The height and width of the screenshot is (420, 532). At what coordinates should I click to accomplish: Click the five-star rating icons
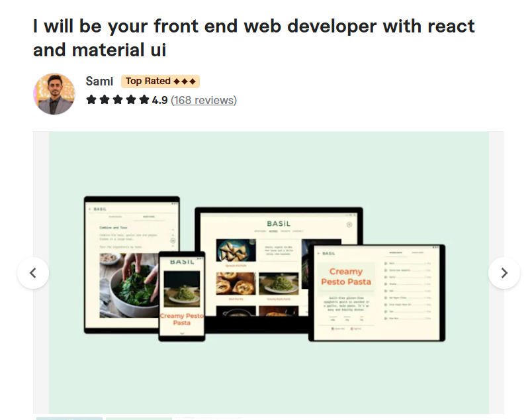click(117, 100)
